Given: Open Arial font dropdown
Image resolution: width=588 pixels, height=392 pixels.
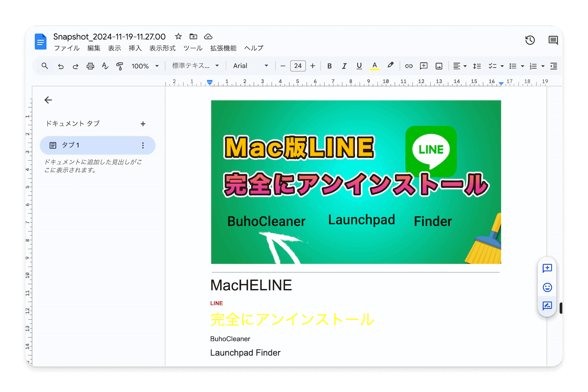Looking at the screenshot, I should pyautogui.click(x=250, y=66).
